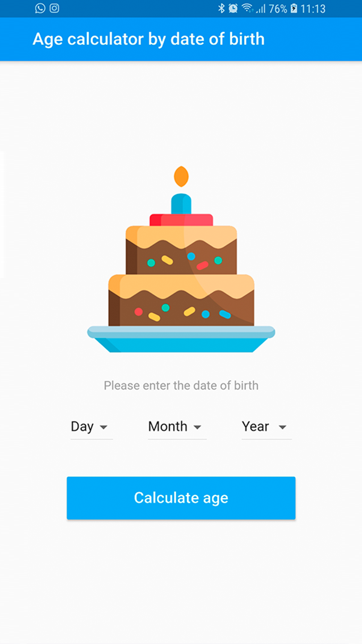Tap the Bluetooth status icon
Viewport: 362px width, 644px height.
(221, 8)
